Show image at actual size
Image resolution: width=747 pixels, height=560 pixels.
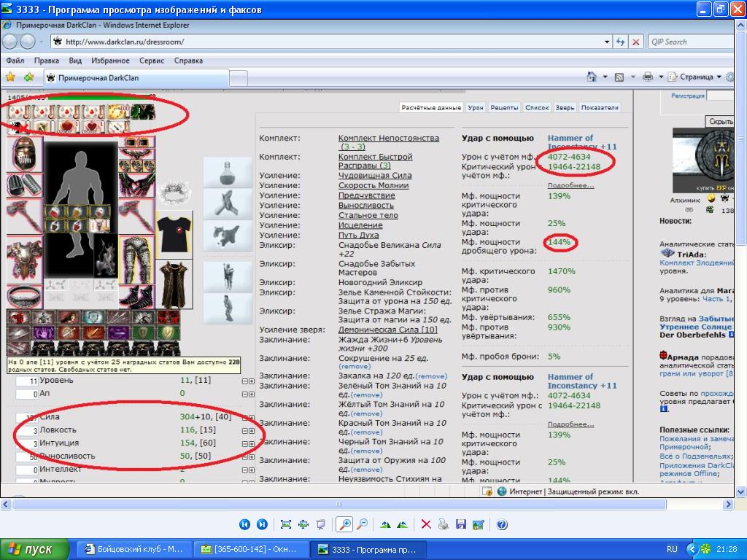(x=303, y=524)
